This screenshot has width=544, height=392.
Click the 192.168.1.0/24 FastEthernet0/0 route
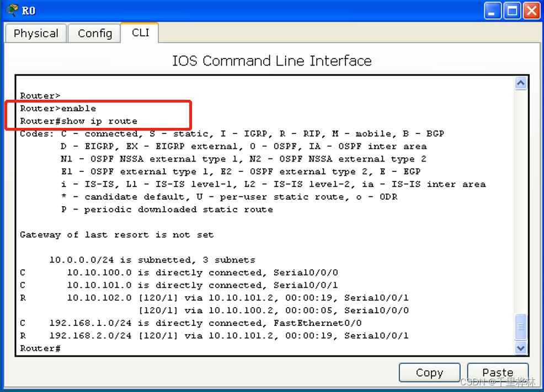[x=191, y=323]
